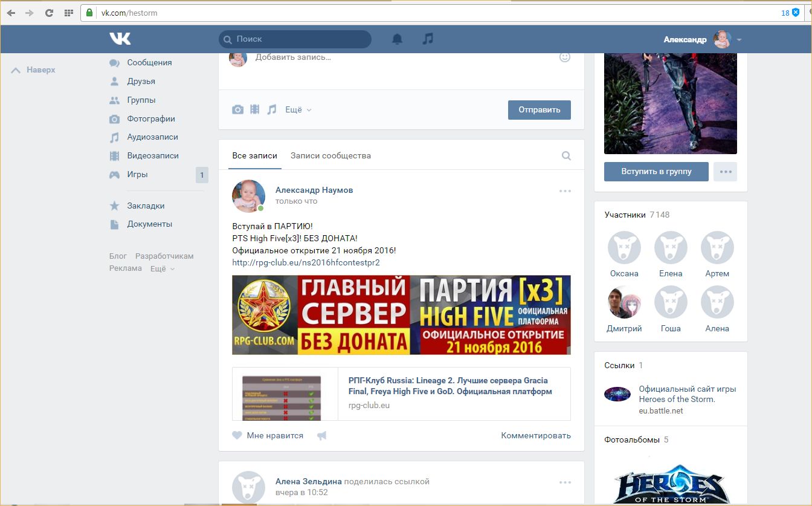812x506 pixels.
Task: Click the browser back arrow
Action: pos(11,13)
